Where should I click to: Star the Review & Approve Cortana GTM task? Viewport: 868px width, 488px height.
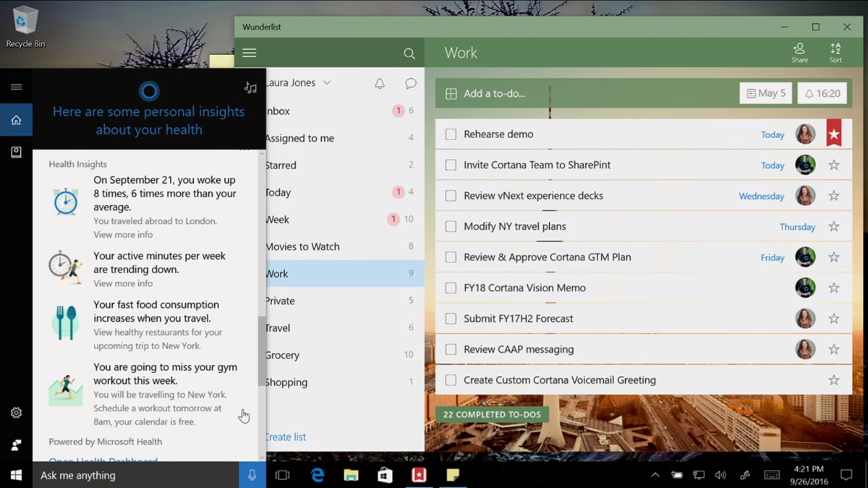834,257
